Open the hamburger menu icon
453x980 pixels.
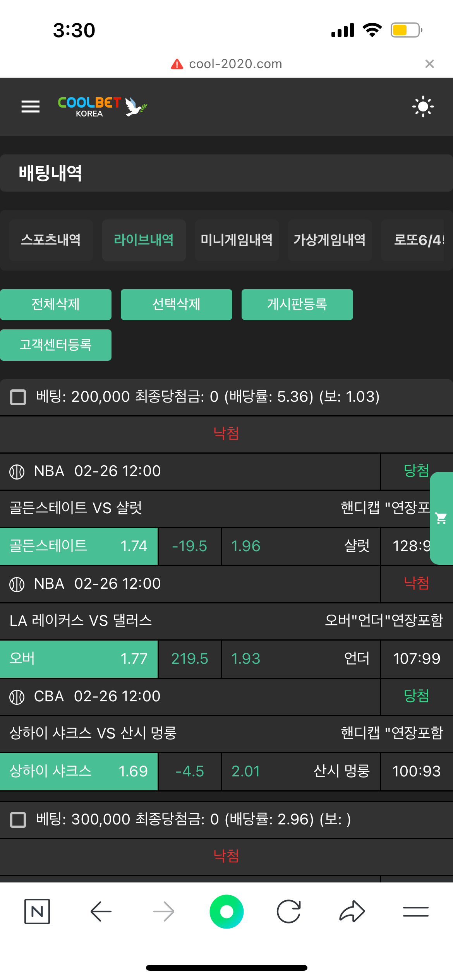31,106
